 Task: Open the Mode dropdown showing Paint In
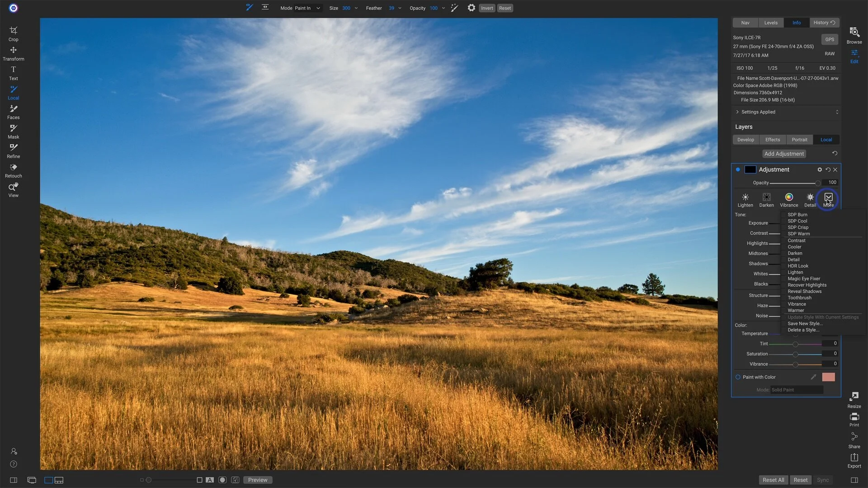[x=307, y=8]
